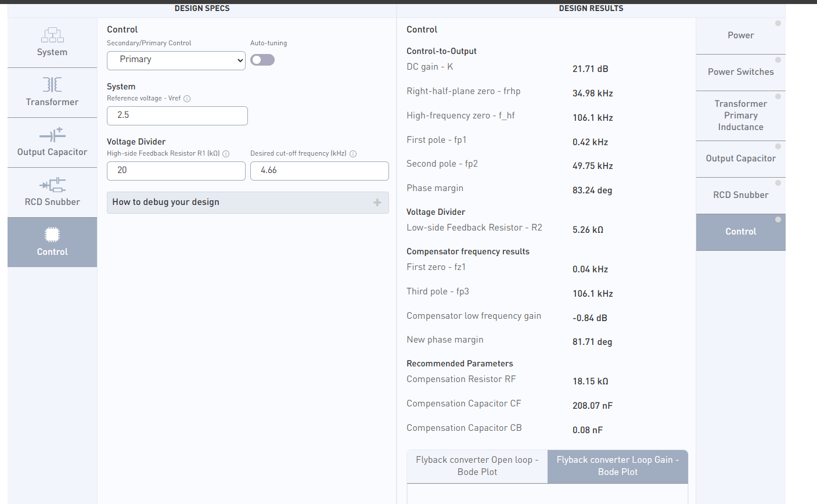Click the RCD Snubber circuit icon
Image resolution: width=817 pixels, height=504 pixels.
pyautogui.click(x=52, y=185)
